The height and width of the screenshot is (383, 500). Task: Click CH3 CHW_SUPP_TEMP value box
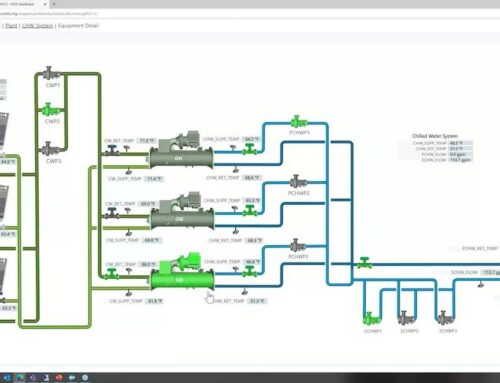tap(252, 262)
